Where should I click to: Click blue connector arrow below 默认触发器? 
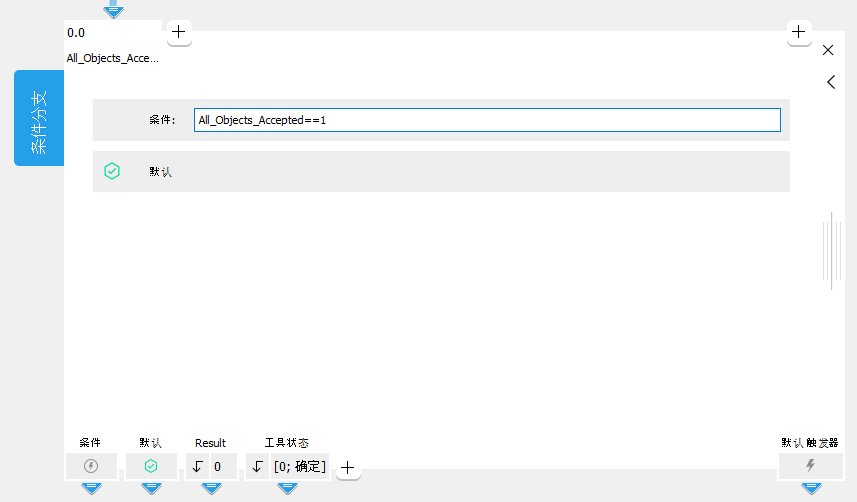[810, 488]
